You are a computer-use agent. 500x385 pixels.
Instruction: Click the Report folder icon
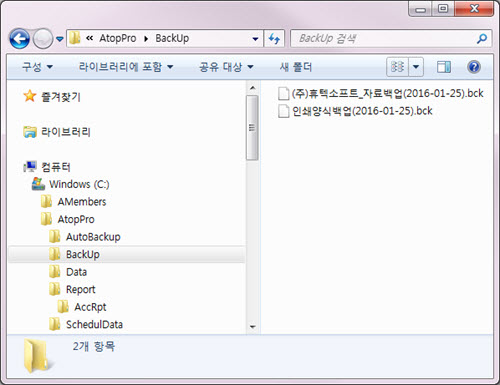(x=55, y=289)
